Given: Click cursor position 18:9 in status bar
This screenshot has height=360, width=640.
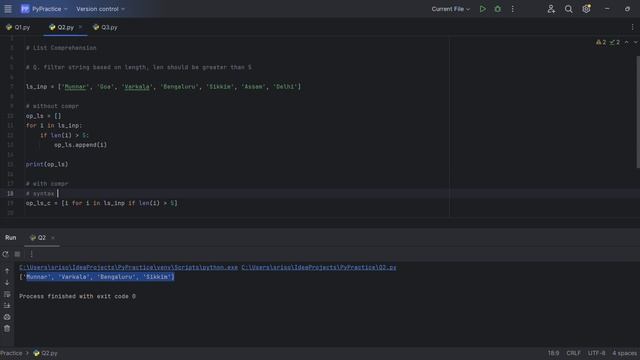Looking at the screenshot, I should [x=553, y=353].
